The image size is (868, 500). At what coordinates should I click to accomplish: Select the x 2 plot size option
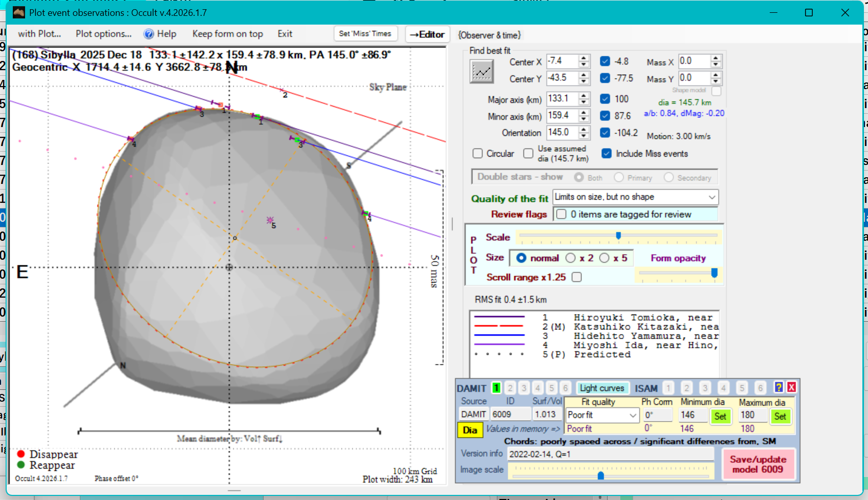click(x=571, y=258)
